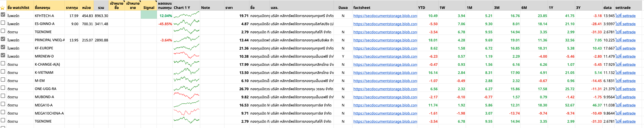The image size is (644, 128).
Task: Select the red MUBOND-A sparkline chart
Action: click(x=186, y=96)
